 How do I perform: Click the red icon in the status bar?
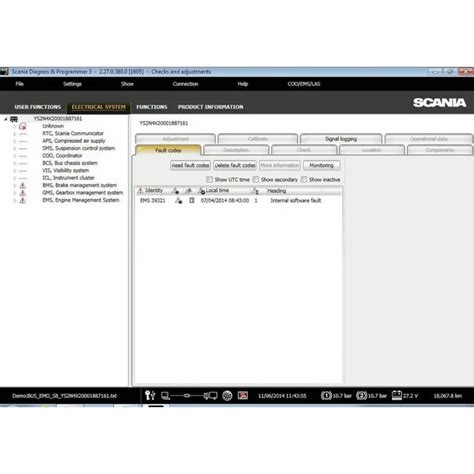click(243, 396)
